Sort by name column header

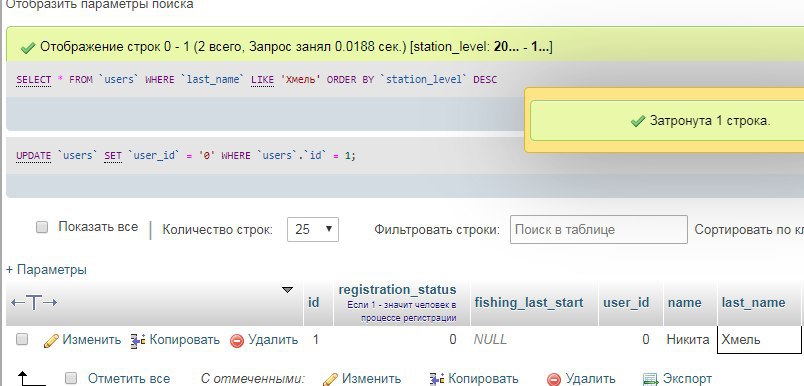[x=685, y=302]
